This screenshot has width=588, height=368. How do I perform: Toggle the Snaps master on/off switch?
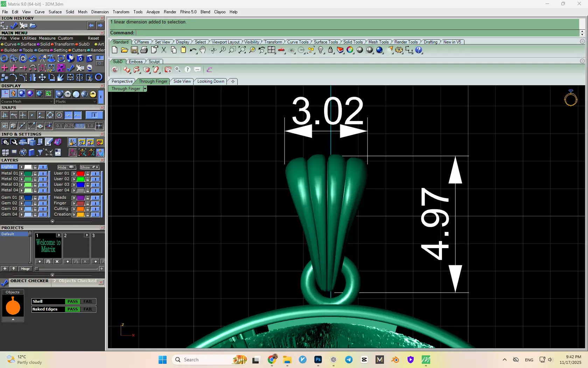(94, 115)
